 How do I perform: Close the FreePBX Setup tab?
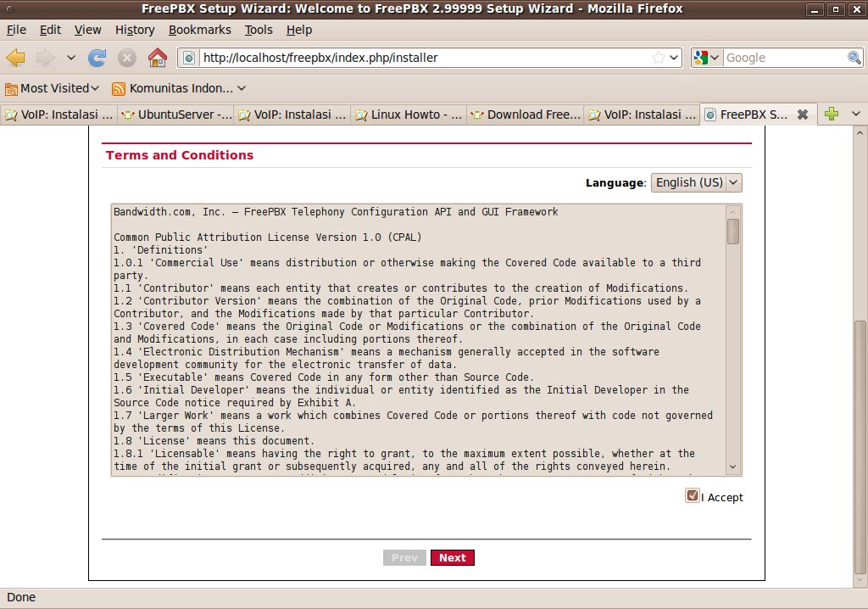click(x=802, y=115)
